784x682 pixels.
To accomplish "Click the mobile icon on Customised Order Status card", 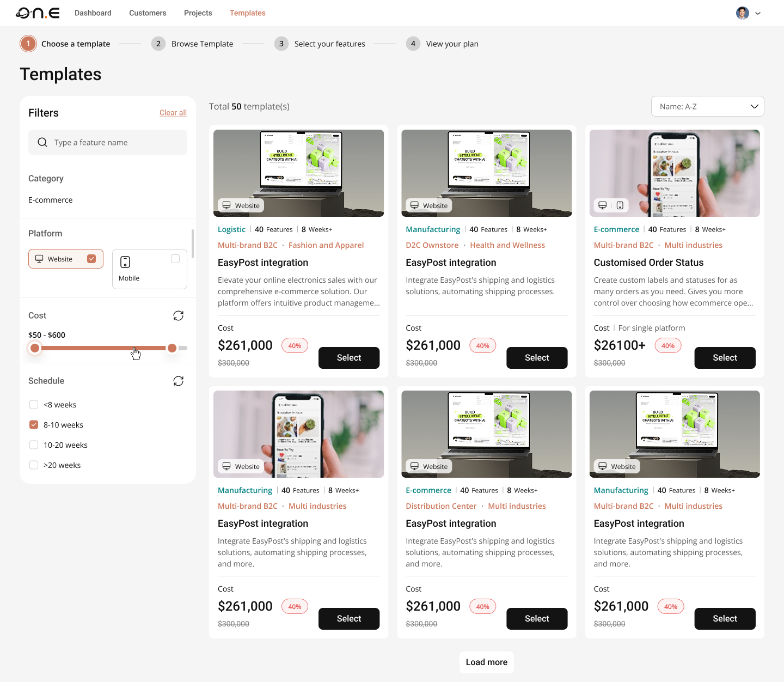I will pos(620,205).
